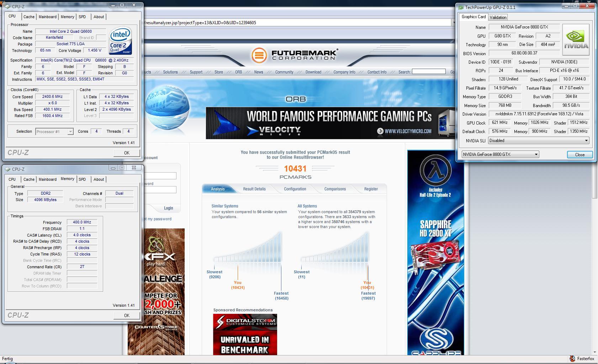Viewport: 598px width, 364px height.
Task: Select the Analysis tab
Action: (218, 189)
